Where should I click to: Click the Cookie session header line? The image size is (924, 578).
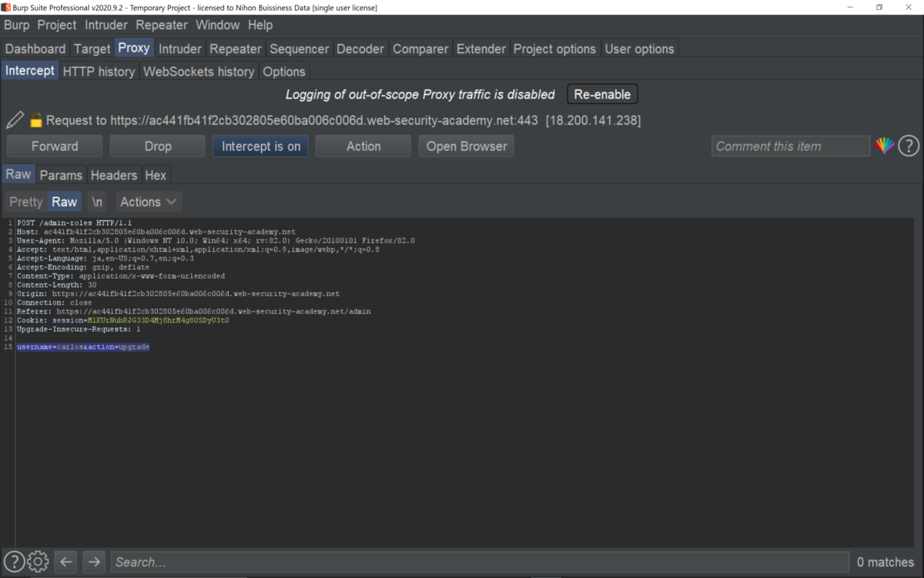pyautogui.click(x=123, y=321)
